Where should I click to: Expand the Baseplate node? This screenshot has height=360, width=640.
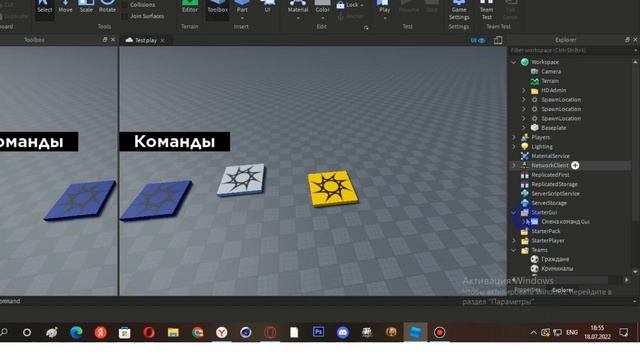(524, 128)
